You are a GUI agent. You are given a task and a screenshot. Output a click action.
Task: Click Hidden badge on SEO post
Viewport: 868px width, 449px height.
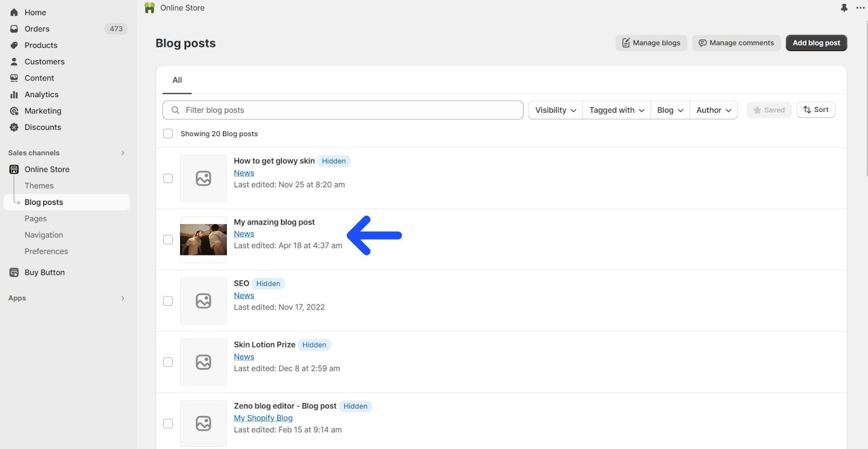pyautogui.click(x=268, y=283)
